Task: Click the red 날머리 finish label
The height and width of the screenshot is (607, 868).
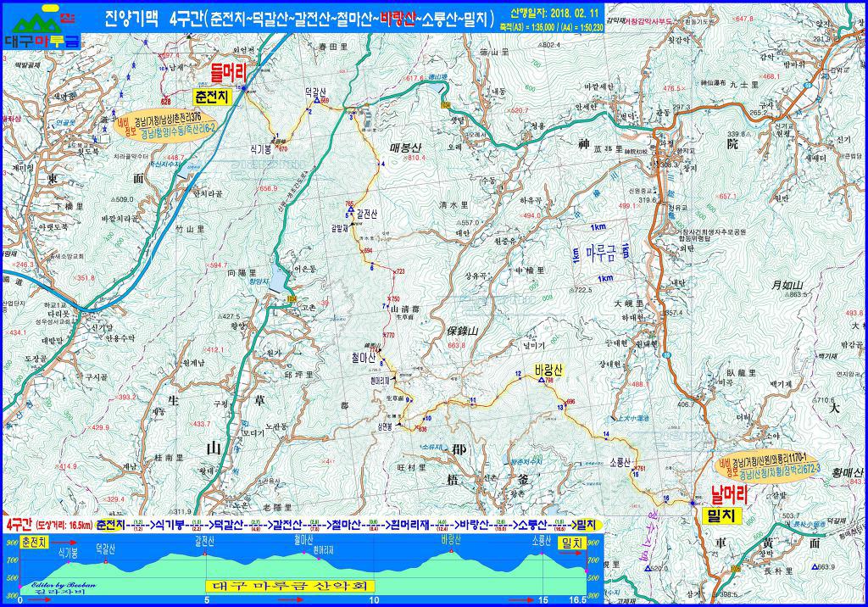Action: tap(730, 494)
